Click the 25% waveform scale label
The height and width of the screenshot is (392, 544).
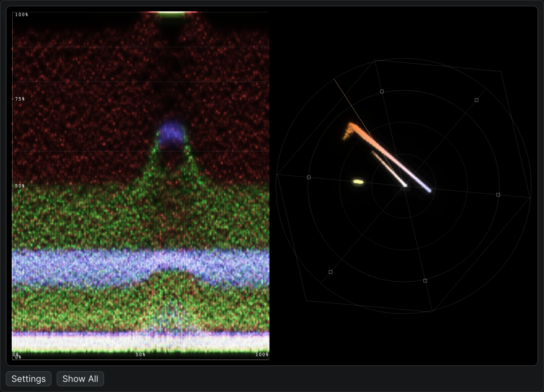coord(20,273)
